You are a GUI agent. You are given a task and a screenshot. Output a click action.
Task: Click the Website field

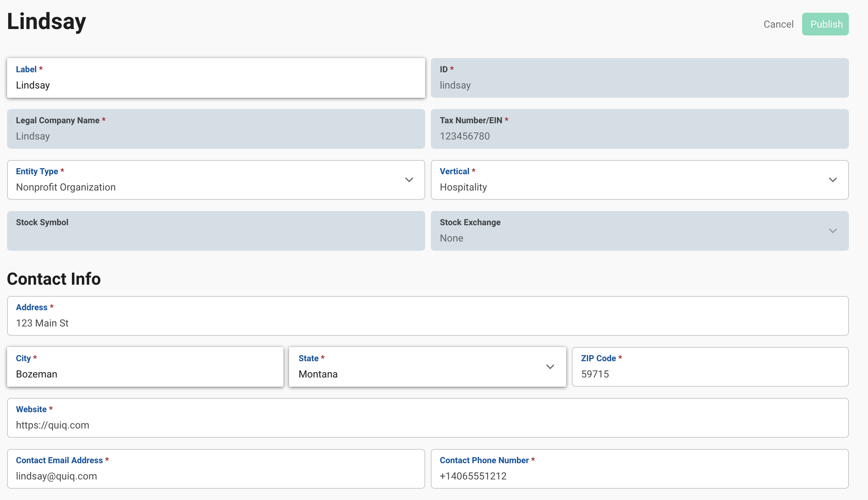[x=427, y=425]
